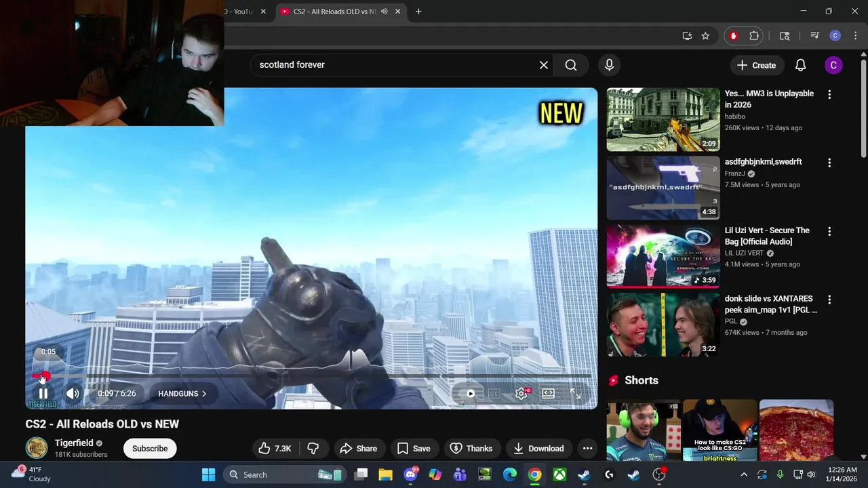Open the media controls icon in Chrome

pos(815,36)
